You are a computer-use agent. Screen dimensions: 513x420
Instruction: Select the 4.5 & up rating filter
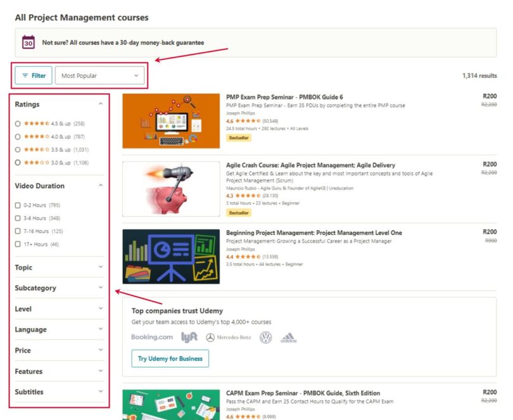click(18, 123)
